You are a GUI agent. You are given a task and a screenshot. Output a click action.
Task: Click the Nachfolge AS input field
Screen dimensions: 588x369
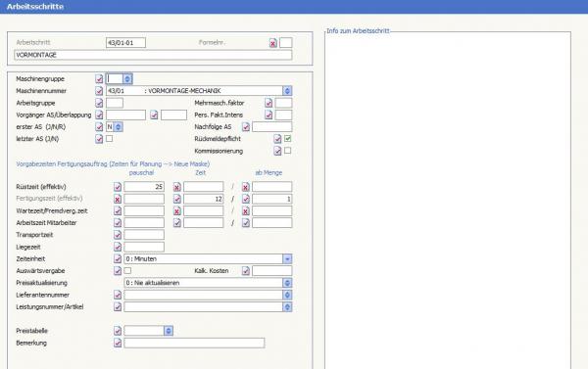click(x=271, y=127)
